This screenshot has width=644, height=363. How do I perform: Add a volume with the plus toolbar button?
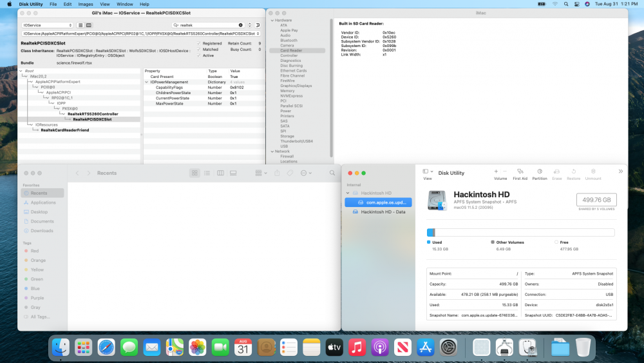point(496,172)
